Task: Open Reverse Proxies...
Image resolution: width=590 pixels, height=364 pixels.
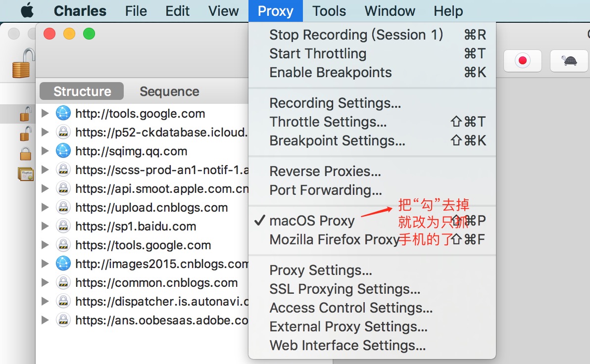Action: pos(372,172)
